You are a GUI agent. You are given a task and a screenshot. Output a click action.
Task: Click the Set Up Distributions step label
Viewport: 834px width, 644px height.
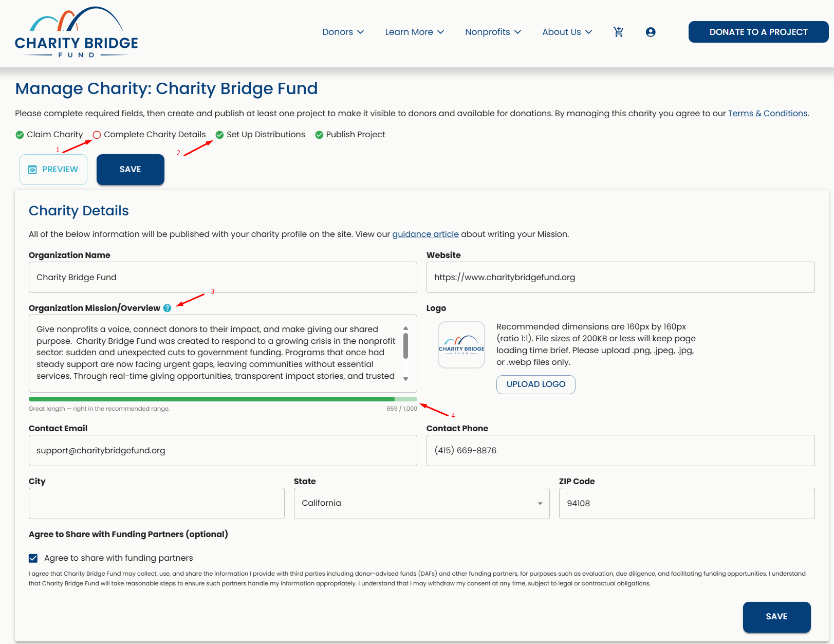click(266, 135)
